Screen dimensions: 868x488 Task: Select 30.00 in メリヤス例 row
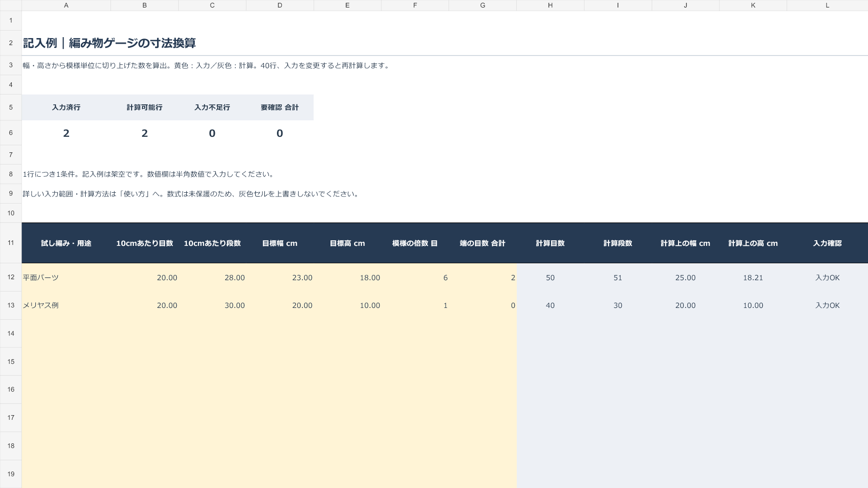tap(212, 306)
